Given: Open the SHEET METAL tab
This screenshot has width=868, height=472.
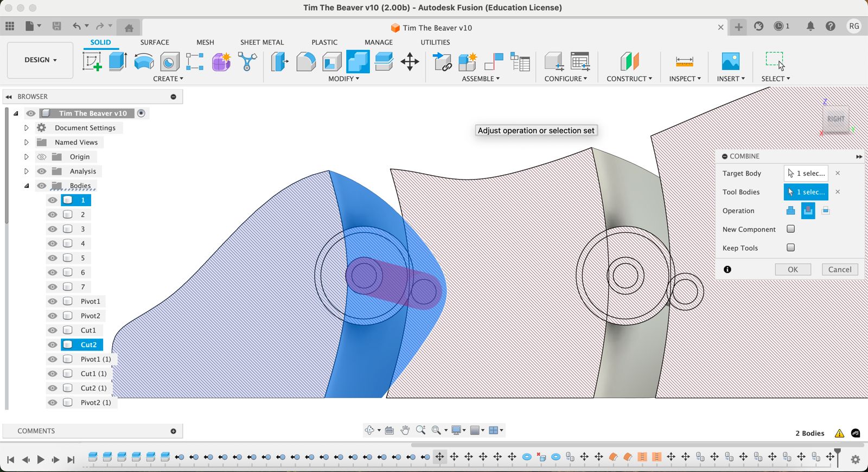Looking at the screenshot, I should [261, 42].
